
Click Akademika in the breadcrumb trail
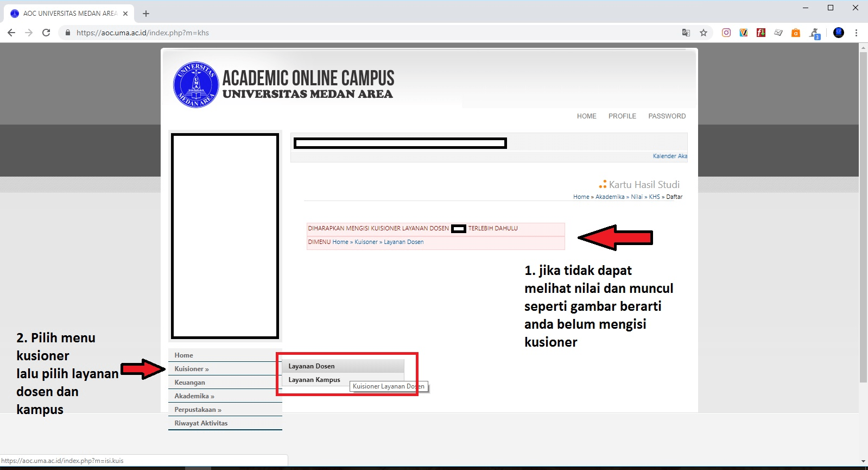pos(610,197)
